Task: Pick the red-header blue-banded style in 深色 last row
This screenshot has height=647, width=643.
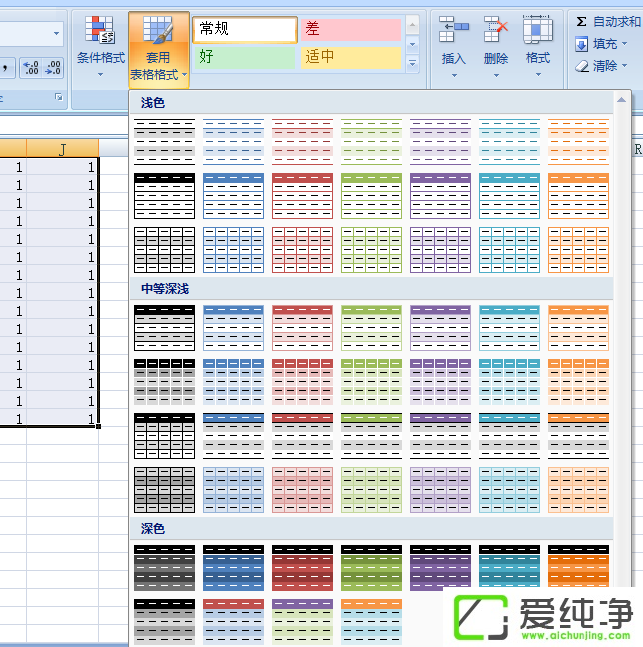Action: [x=233, y=621]
